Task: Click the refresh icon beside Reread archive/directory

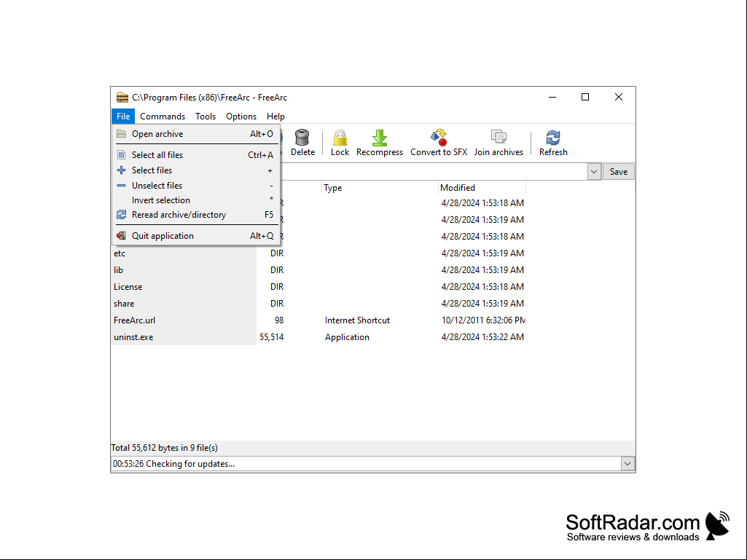Action: click(122, 215)
